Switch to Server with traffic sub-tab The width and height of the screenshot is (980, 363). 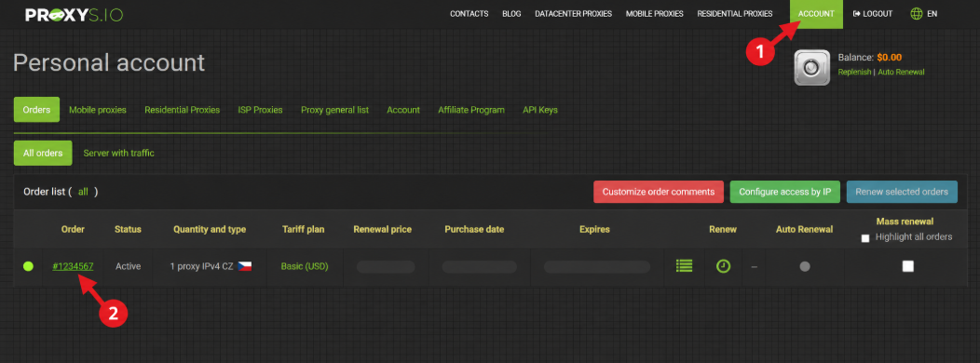pos(118,153)
